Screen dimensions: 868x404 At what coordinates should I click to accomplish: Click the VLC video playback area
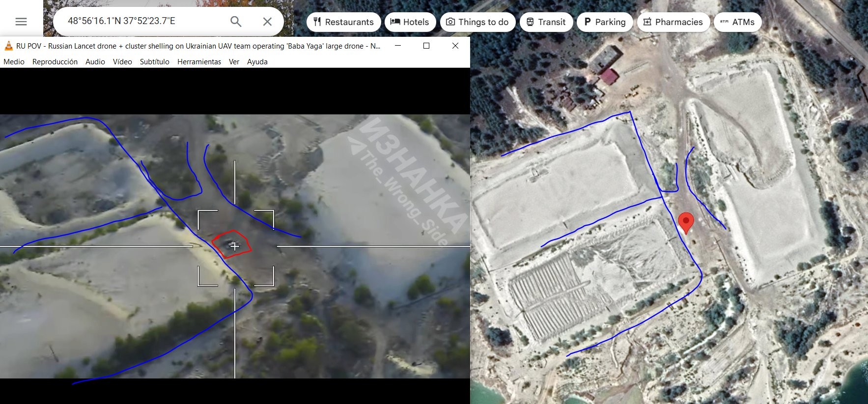[235, 236]
